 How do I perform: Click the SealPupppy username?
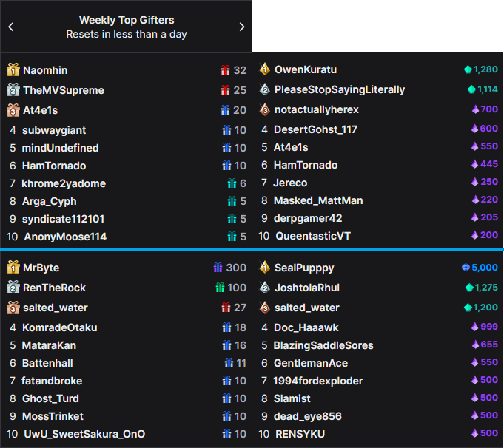304,268
